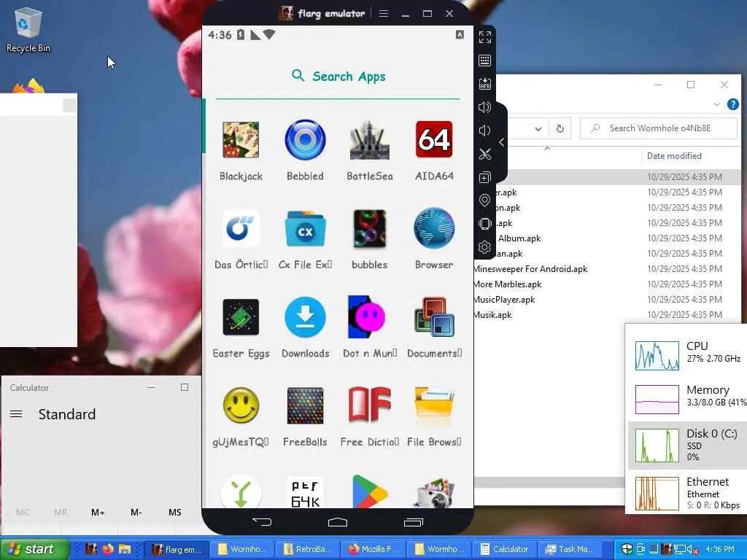Switch to RetroBa... taskbar item
The height and width of the screenshot is (560, 747).
point(309,549)
